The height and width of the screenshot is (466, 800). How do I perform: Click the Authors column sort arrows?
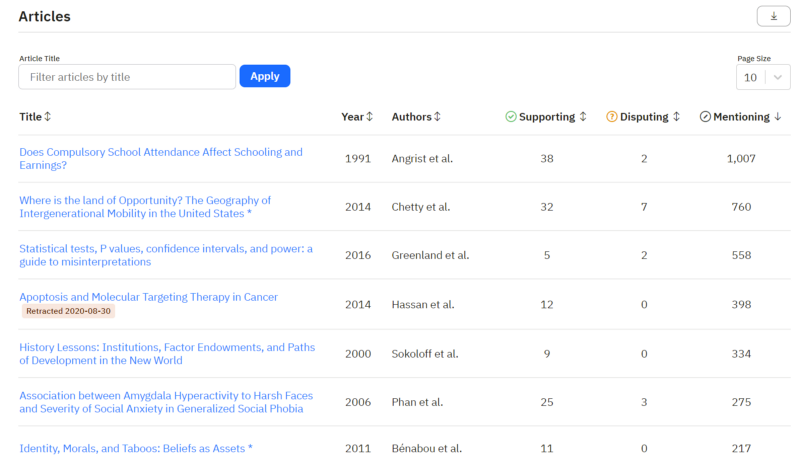pos(437,117)
